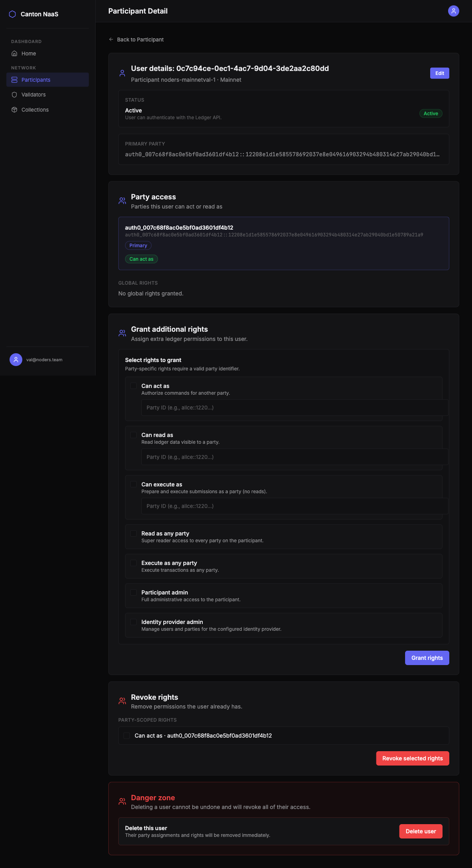Click the Edit button for user details

pos(439,73)
